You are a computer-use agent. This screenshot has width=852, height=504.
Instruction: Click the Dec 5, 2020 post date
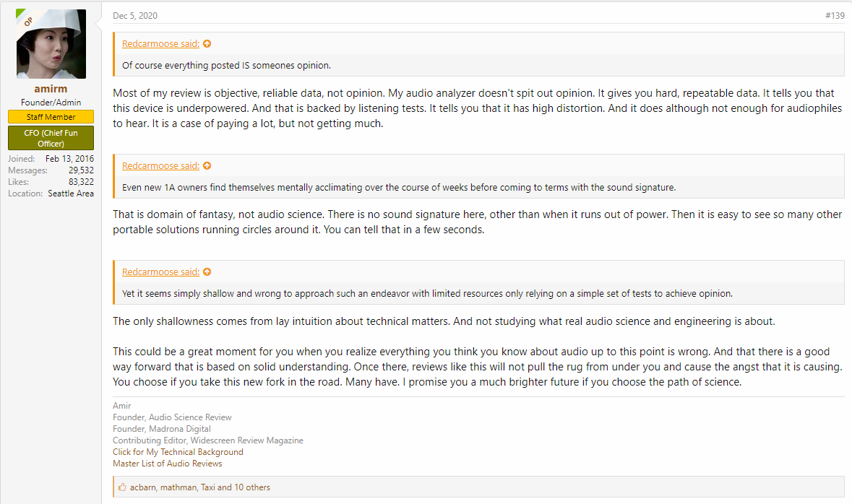(135, 16)
